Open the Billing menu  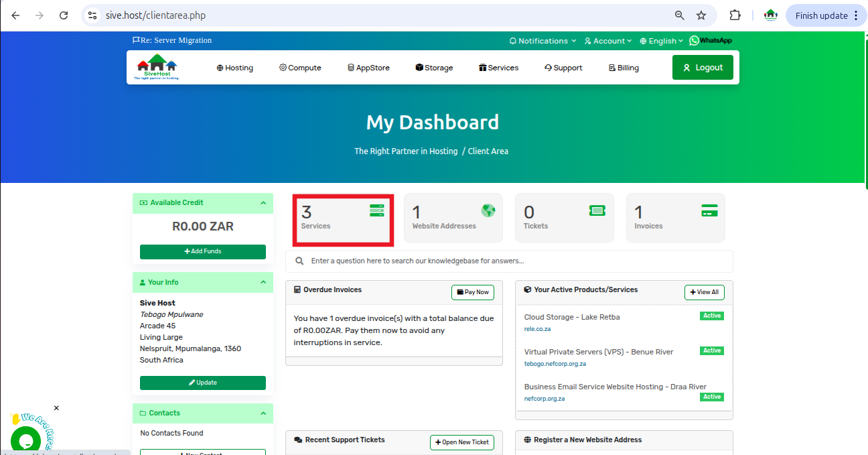[x=624, y=68]
